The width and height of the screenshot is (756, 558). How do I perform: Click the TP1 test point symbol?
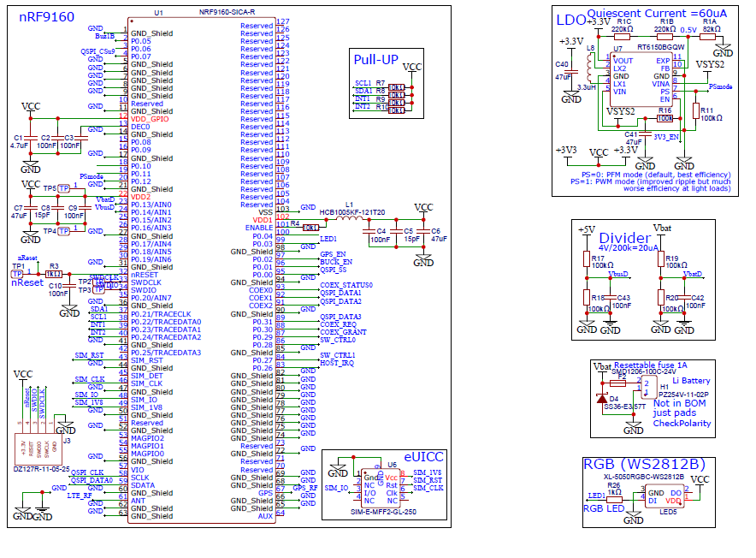[x=17, y=274]
